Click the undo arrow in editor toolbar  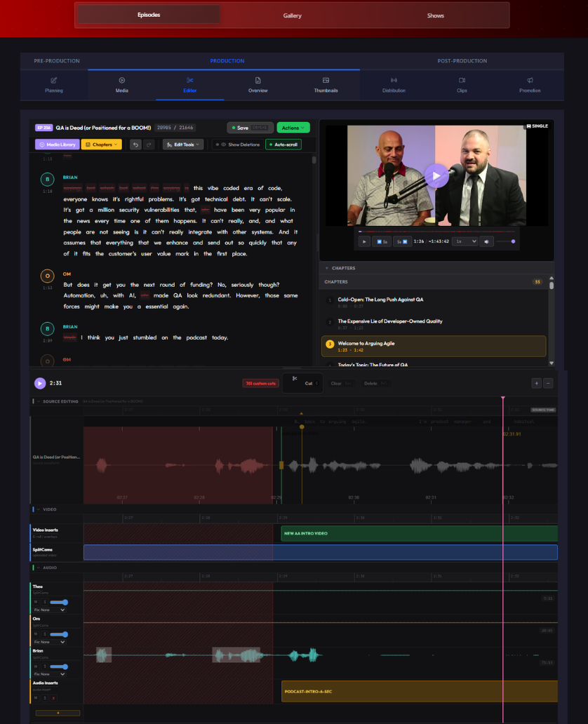point(135,145)
